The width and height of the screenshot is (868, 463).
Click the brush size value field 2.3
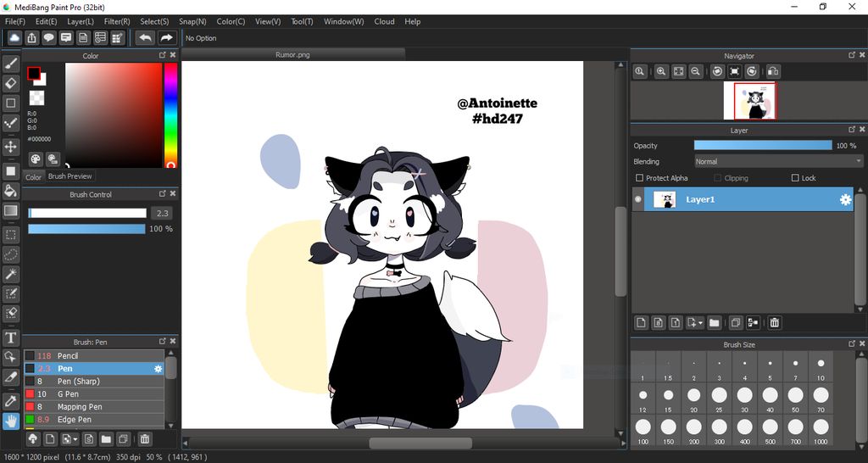tap(162, 213)
